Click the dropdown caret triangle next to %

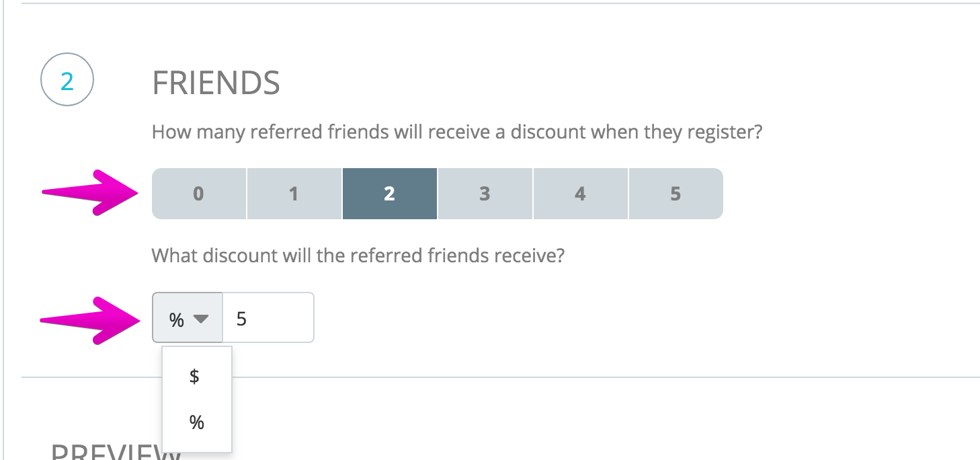point(201,319)
